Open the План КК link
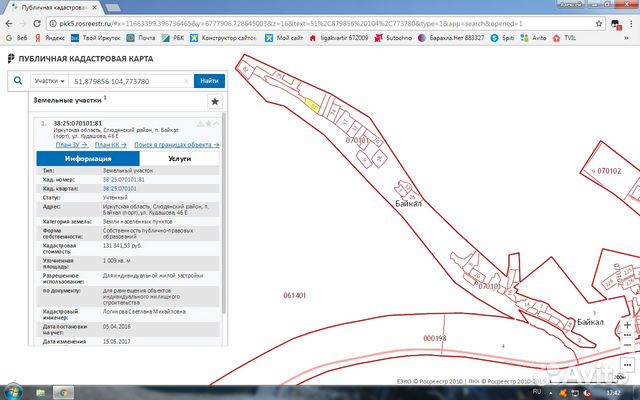Image resolution: width=640 pixels, height=400 pixels. click(x=111, y=145)
